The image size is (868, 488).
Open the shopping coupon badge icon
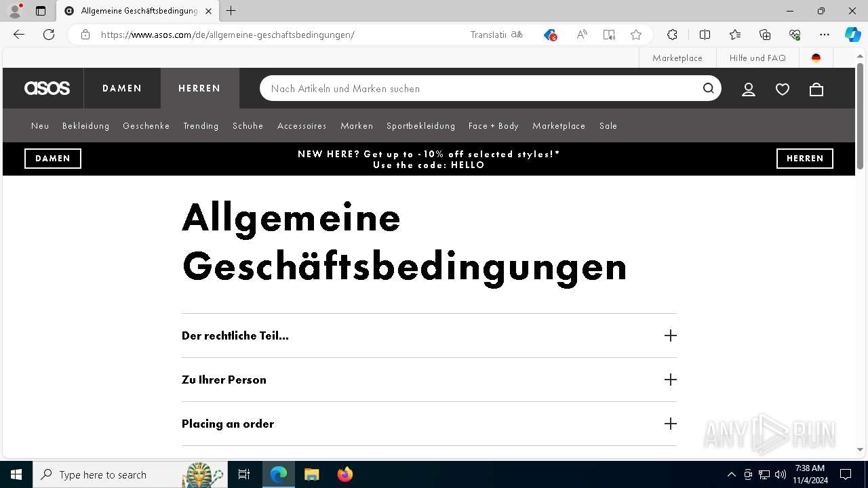550,35
